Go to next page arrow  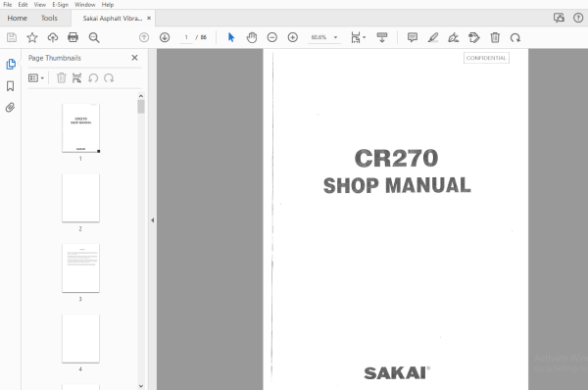point(165,37)
